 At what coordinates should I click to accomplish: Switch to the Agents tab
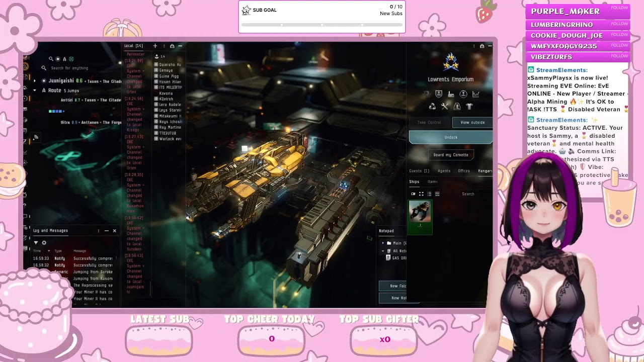[444, 171]
